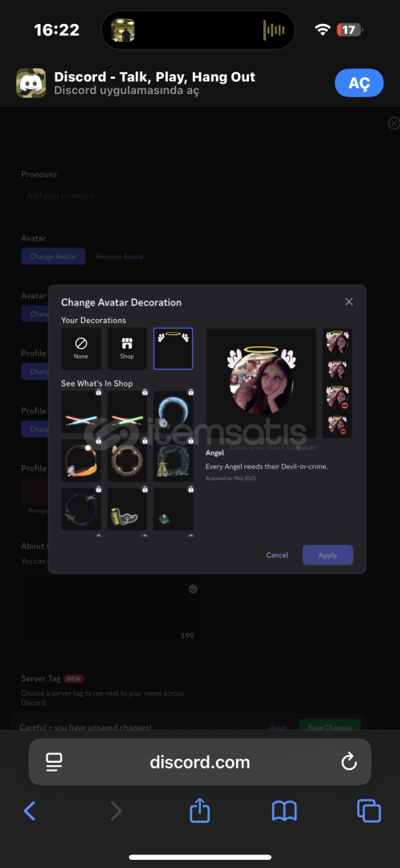The image size is (400, 868).
Task: Open the Safari tabs overview icon
Action: pos(369,811)
